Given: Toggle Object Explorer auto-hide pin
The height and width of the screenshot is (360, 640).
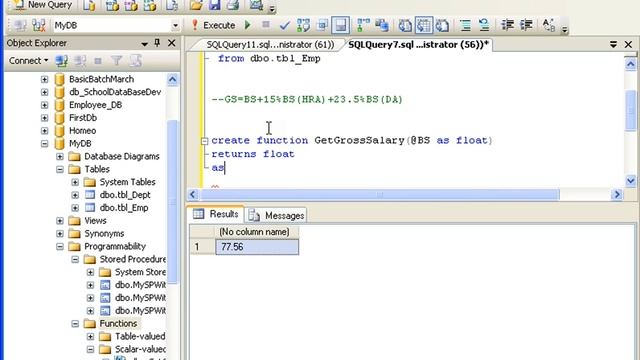Looking at the screenshot, I should tap(158, 43).
